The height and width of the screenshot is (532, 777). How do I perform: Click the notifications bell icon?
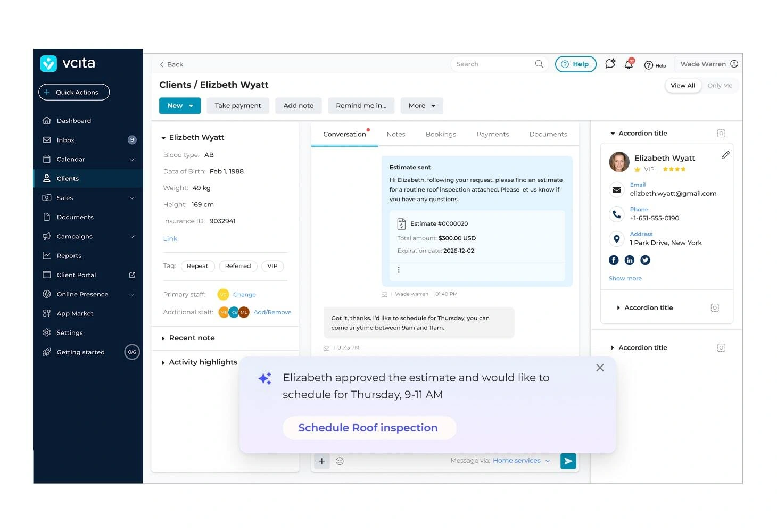coord(629,64)
